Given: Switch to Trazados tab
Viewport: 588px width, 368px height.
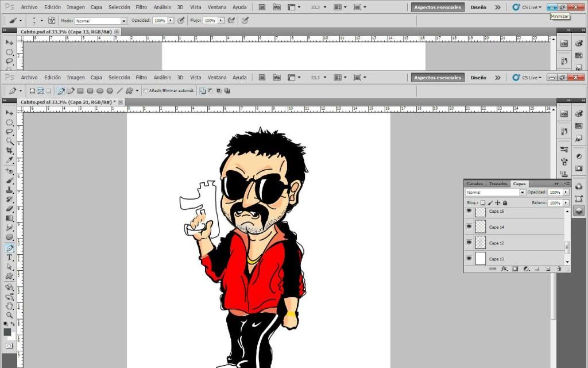Looking at the screenshot, I should (x=498, y=183).
